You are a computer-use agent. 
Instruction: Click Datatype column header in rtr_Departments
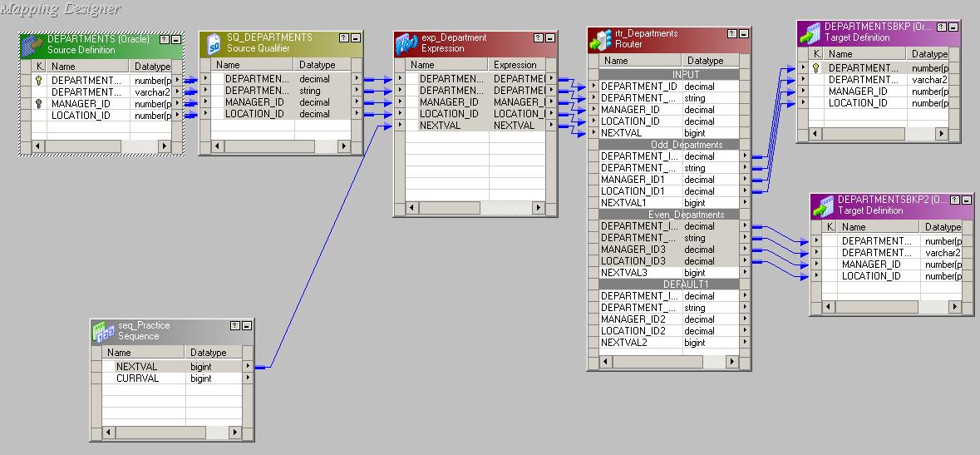(x=711, y=61)
